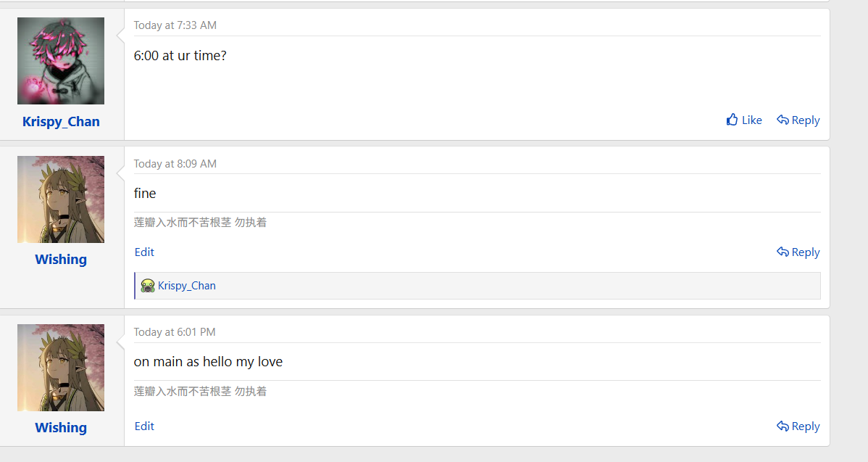Click the Reply arrow icon on the 8:09 AM post
The width and height of the screenshot is (868, 462).
point(783,252)
